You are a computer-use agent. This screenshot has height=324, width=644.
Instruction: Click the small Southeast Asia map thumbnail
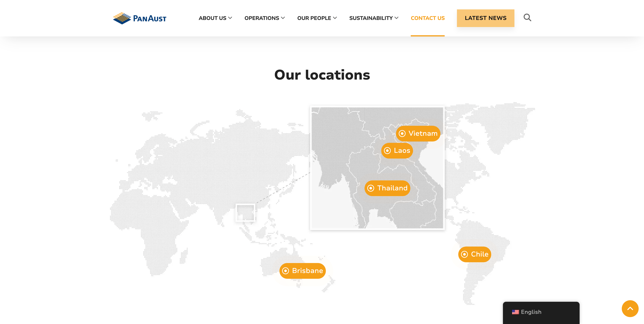point(246,212)
